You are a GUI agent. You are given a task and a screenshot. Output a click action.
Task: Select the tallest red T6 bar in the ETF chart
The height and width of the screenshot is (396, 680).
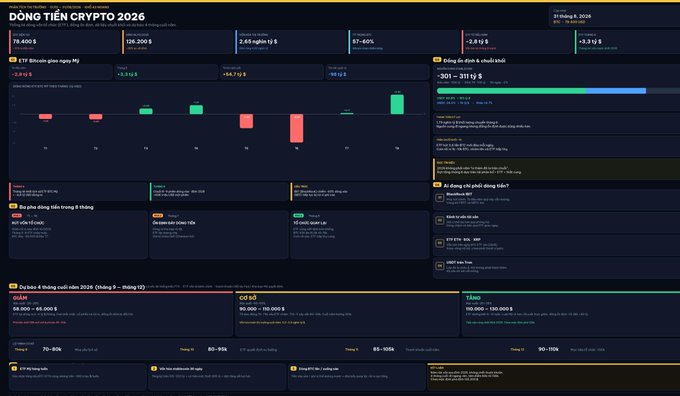coord(297,128)
